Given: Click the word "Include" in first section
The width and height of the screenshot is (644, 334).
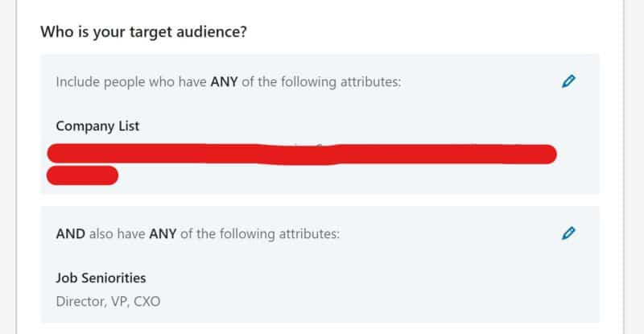Looking at the screenshot, I should pos(79,82).
